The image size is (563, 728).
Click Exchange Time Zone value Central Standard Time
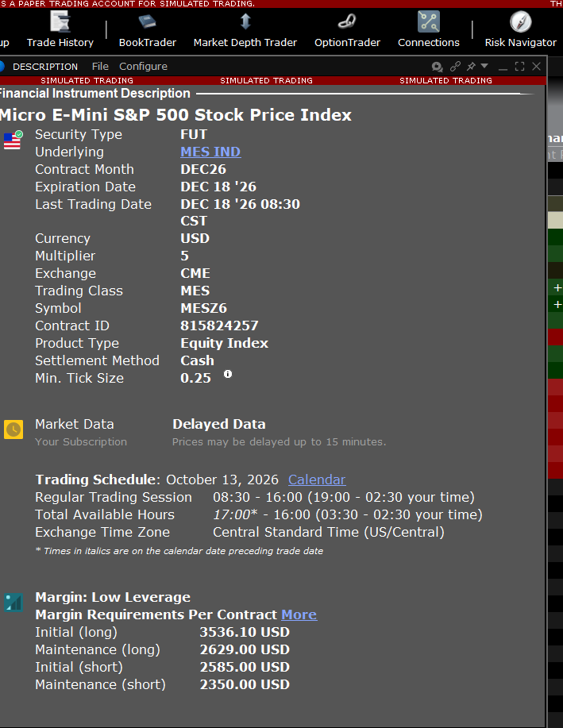click(x=329, y=532)
